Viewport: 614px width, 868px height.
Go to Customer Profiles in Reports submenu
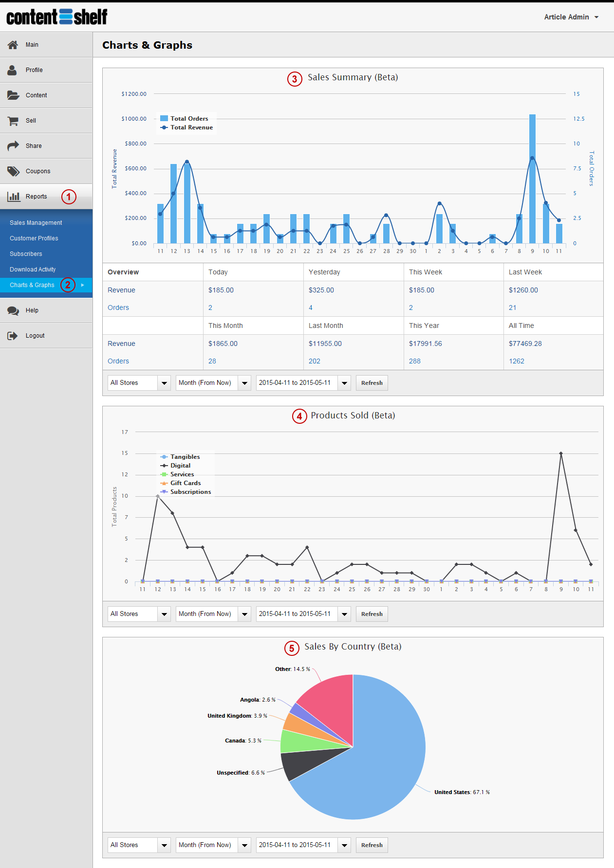34,238
